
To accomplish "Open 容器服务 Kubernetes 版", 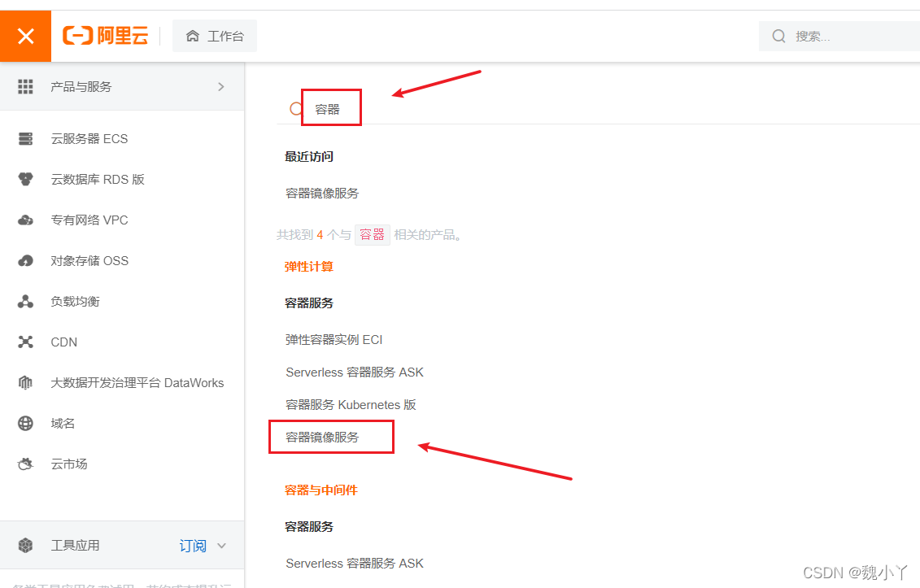I will pyautogui.click(x=351, y=405).
